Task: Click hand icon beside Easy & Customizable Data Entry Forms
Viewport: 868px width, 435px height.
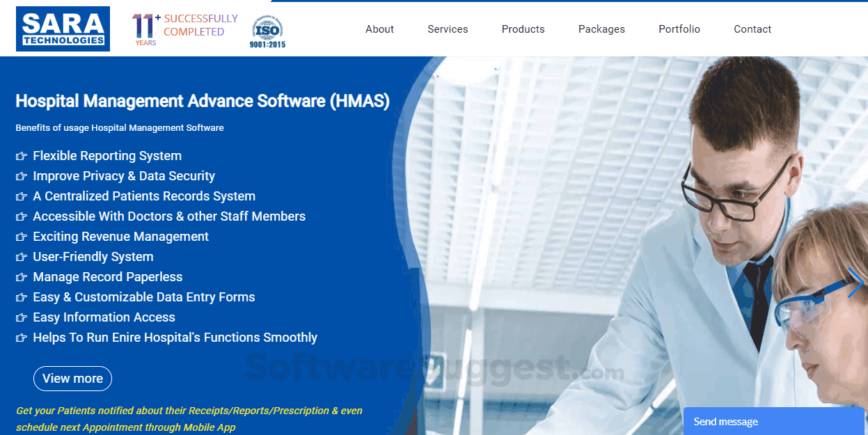Action: [x=22, y=298]
